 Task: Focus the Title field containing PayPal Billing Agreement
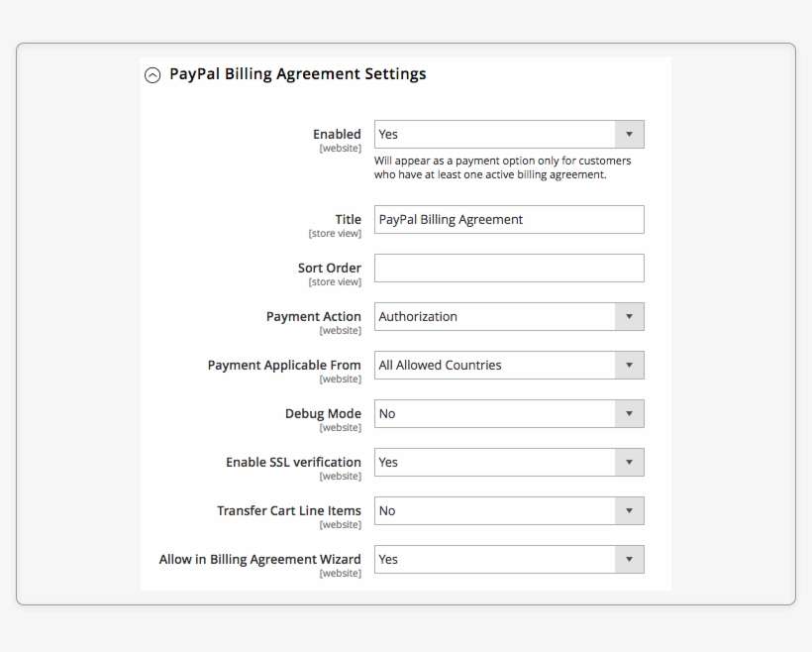coord(509,220)
